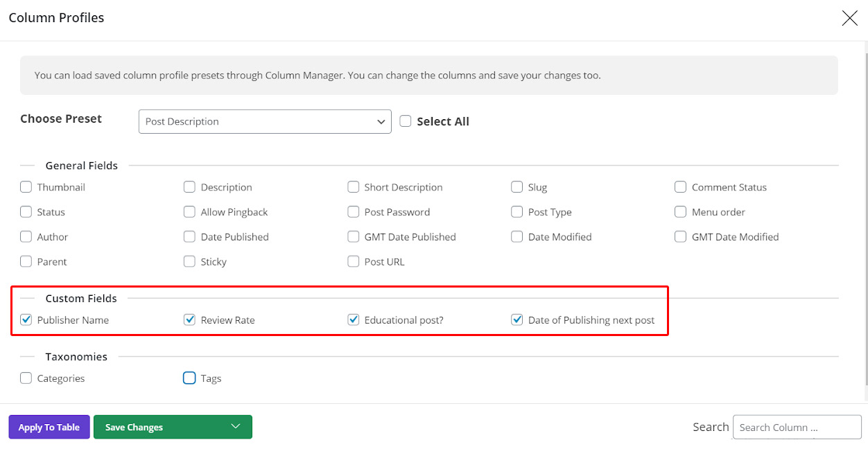Enable the Comment Status column
Screen dimensions: 868x449
[680, 186]
